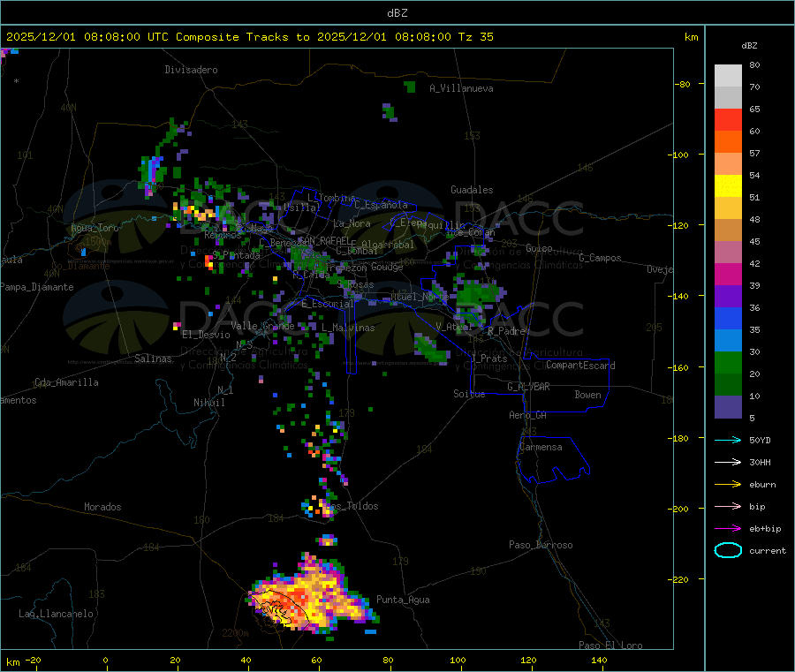Click the 140 km x-axis tick label
The height and width of the screenshot is (672, 795).
599,660
